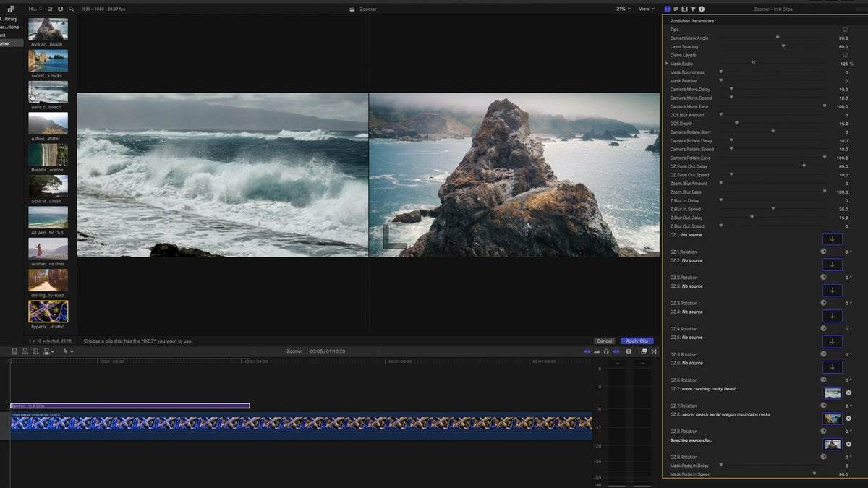Select the hyperlapse-timelapse-traffic timeline clip
This screenshot has width=868, height=488.
pyautogui.click(x=301, y=426)
